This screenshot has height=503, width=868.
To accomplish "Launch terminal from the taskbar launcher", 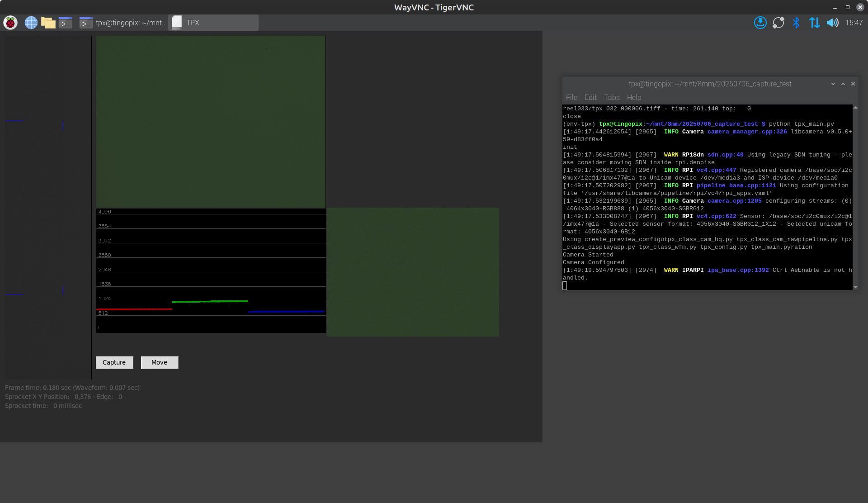I will tap(66, 23).
